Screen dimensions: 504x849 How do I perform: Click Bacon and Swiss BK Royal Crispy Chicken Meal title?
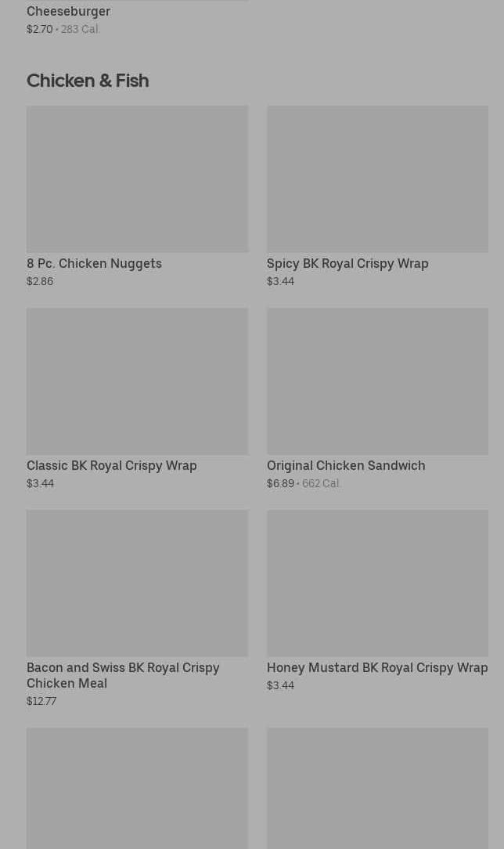tap(124, 675)
